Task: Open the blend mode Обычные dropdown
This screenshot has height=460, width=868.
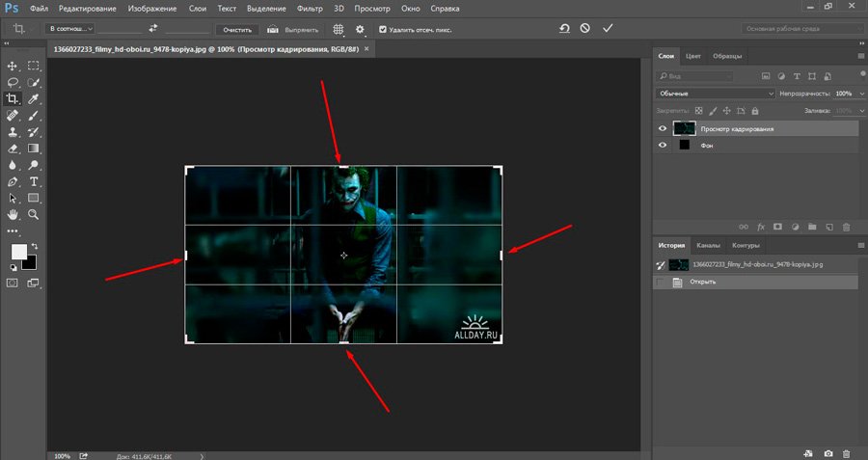Action: [716, 94]
